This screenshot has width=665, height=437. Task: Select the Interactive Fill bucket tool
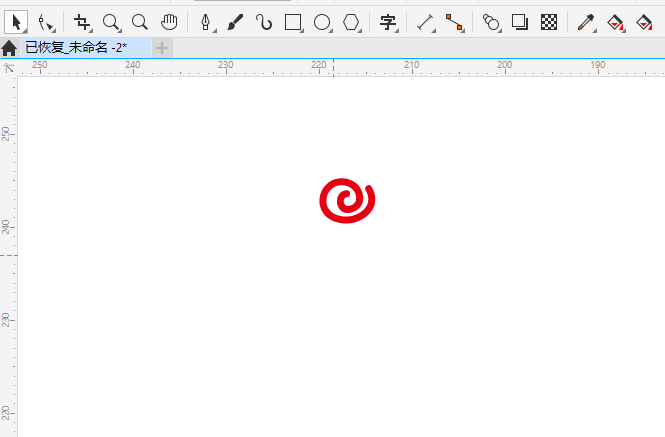coord(616,22)
